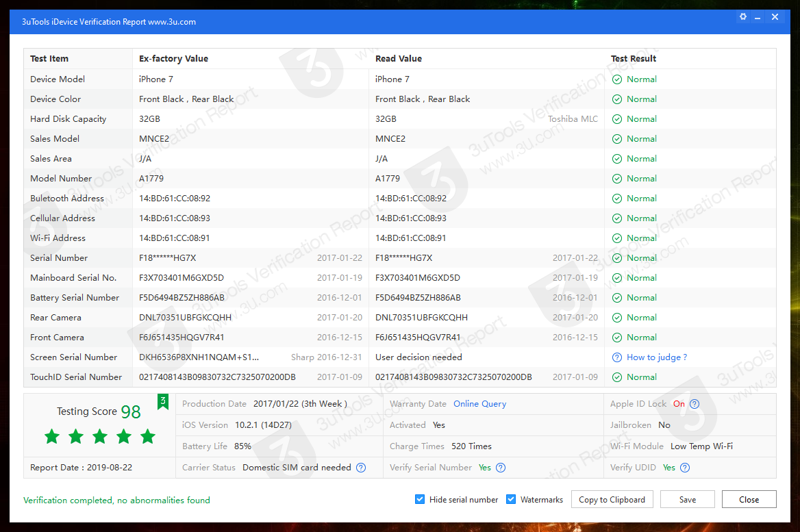Click the Low Temp Wi-Fi module value
The width and height of the screenshot is (800, 532).
(x=701, y=446)
